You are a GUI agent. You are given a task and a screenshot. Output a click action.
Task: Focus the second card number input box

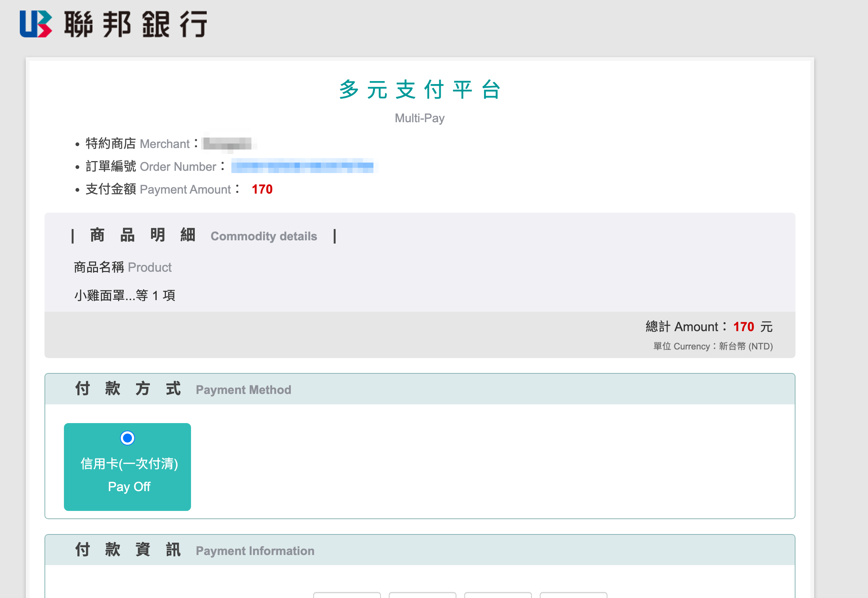(x=422, y=595)
